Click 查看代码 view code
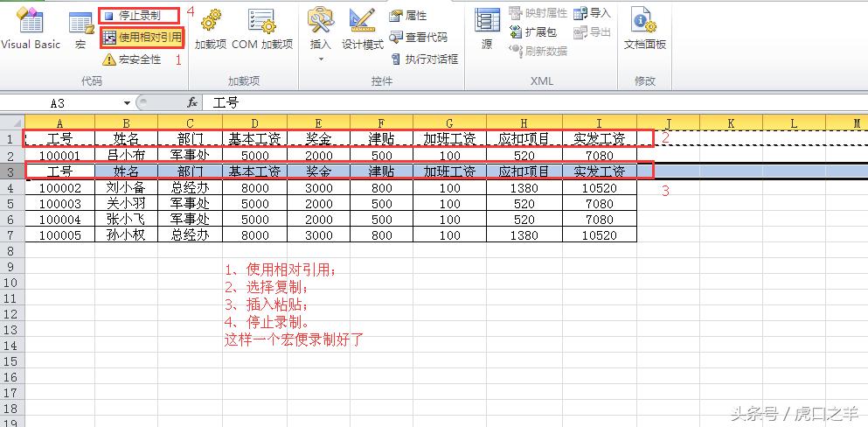This screenshot has height=427, width=868. coord(419,37)
